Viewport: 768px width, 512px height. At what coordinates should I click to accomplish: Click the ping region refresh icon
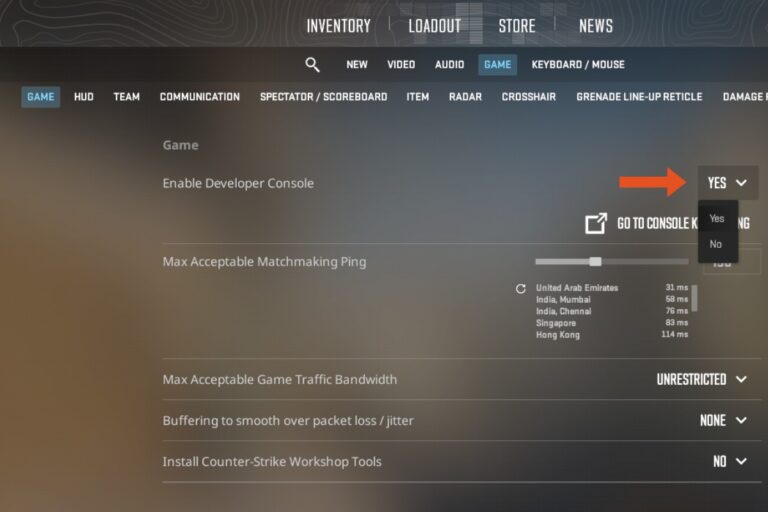520,289
